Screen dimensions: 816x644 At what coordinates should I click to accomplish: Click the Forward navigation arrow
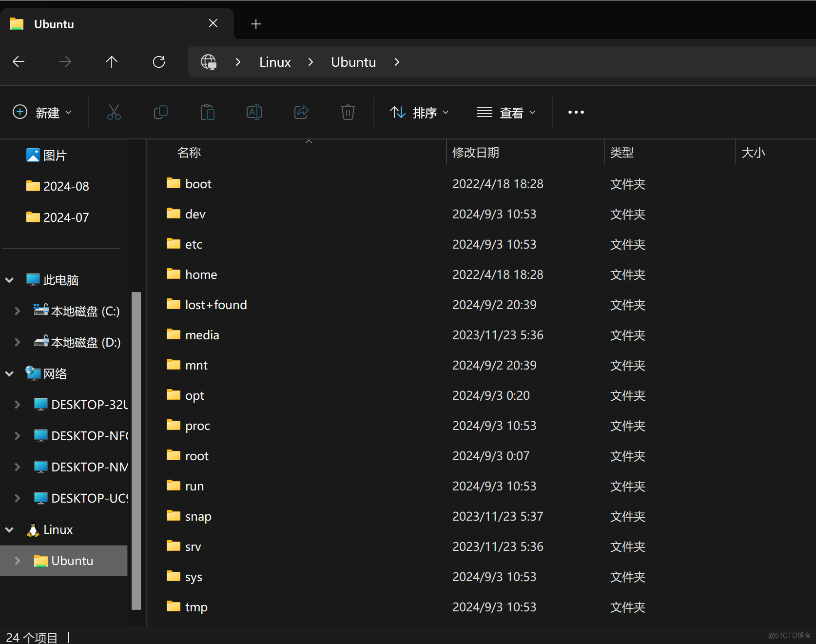65,62
